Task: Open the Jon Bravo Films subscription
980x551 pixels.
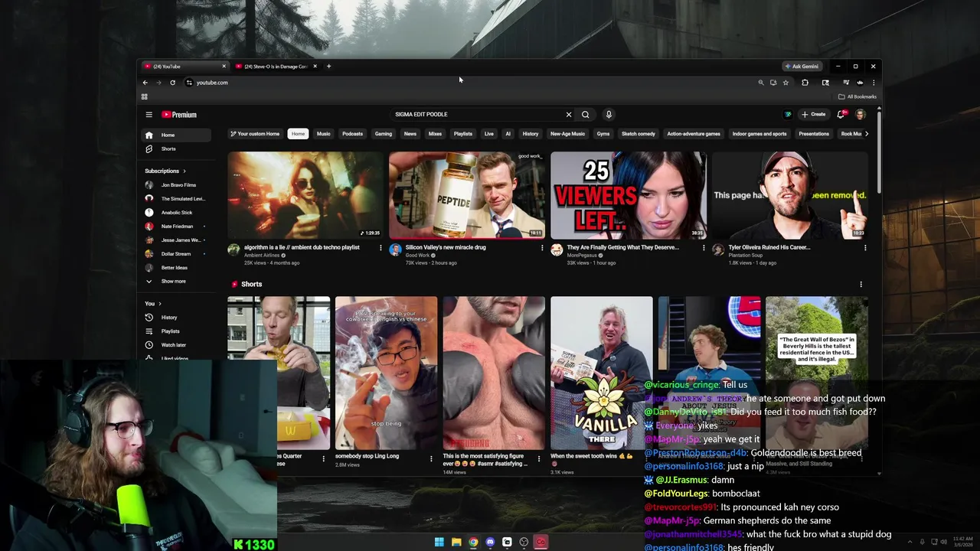Action: point(177,185)
